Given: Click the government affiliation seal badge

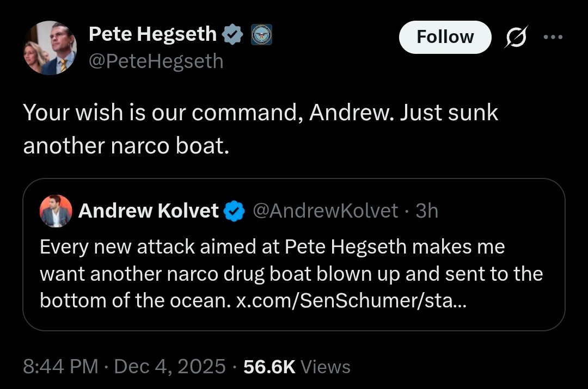Looking at the screenshot, I should pos(261,35).
